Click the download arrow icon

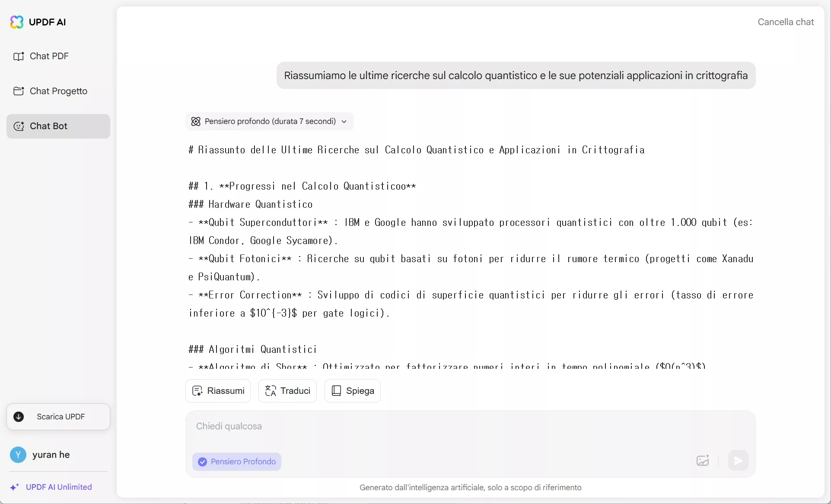coord(19,417)
